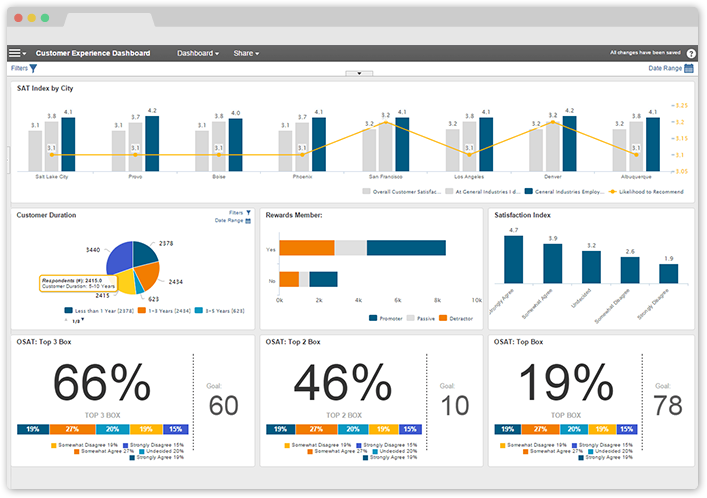Toggle At General Industries legend item
The width and height of the screenshot is (707, 498).
[x=483, y=192]
